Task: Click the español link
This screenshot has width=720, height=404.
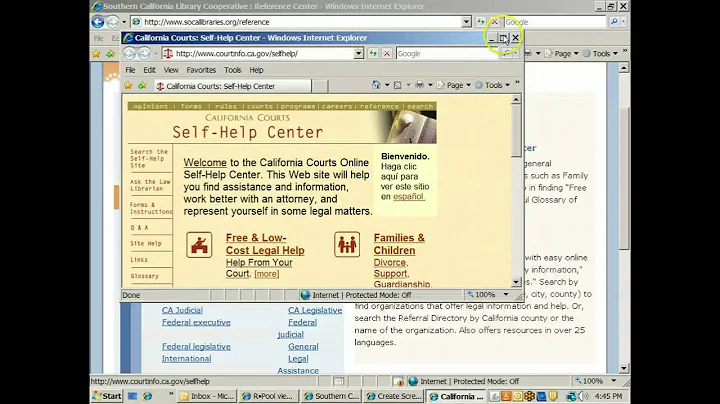Action: tap(408, 196)
